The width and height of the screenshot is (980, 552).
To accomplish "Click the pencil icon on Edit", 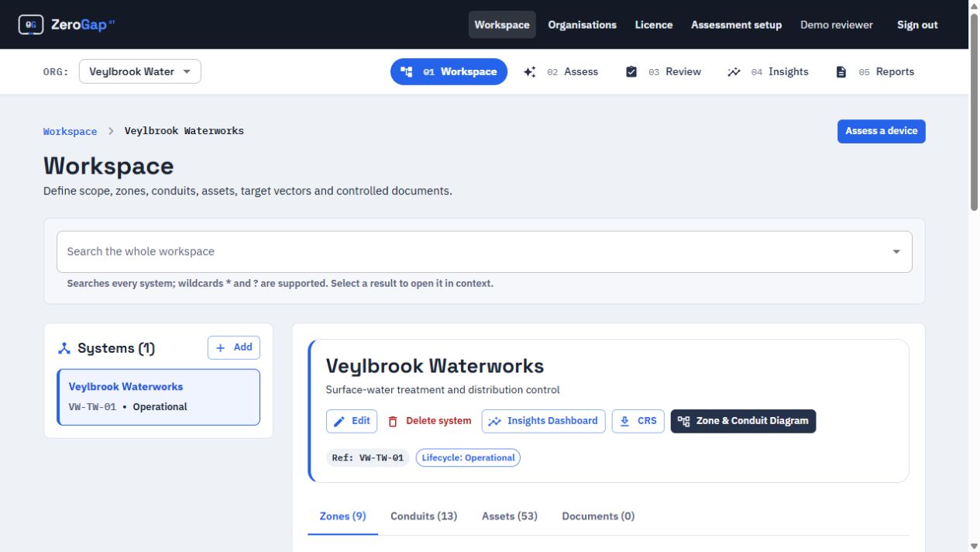I will (339, 422).
